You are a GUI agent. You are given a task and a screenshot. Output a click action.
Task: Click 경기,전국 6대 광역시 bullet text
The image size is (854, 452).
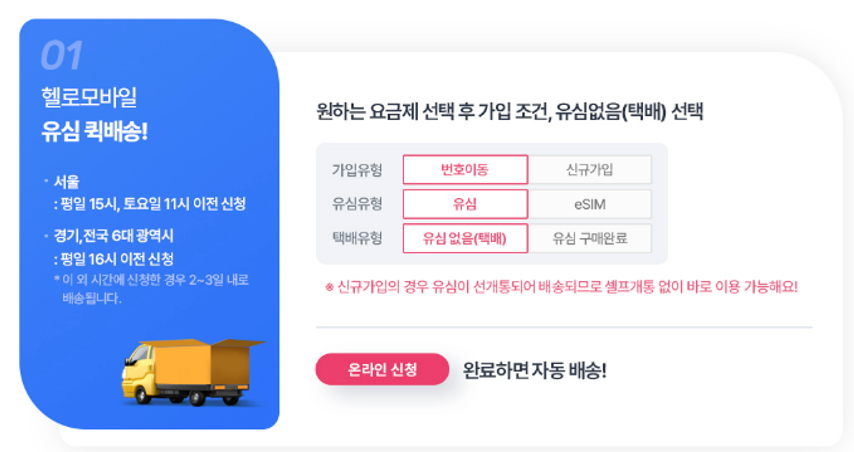(113, 236)
